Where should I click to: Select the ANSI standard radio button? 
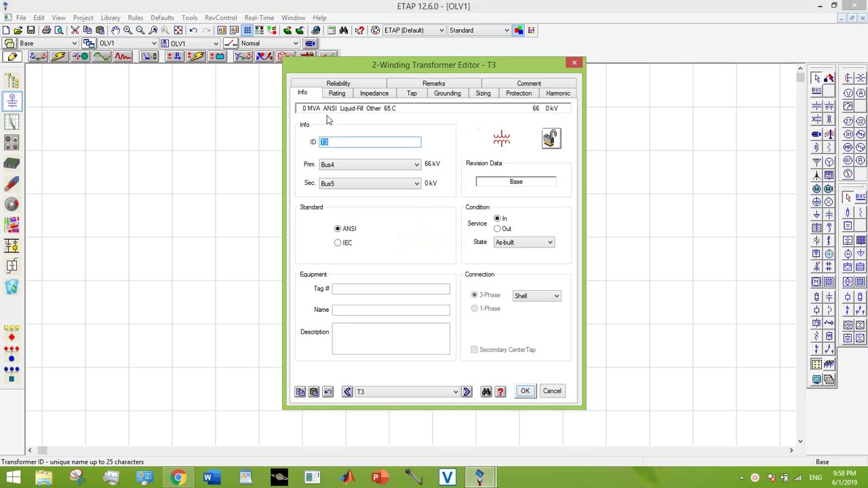pyautogui.click(x=338, y=228)
